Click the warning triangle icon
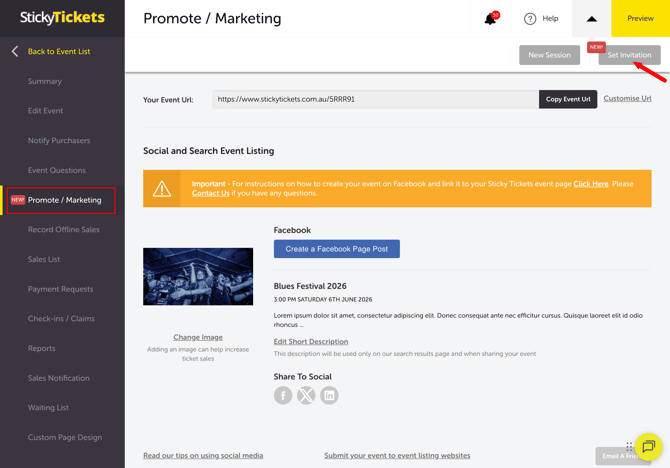Image resolution: width=670 pixels, height=468 pixels. (x=162, y=188)
